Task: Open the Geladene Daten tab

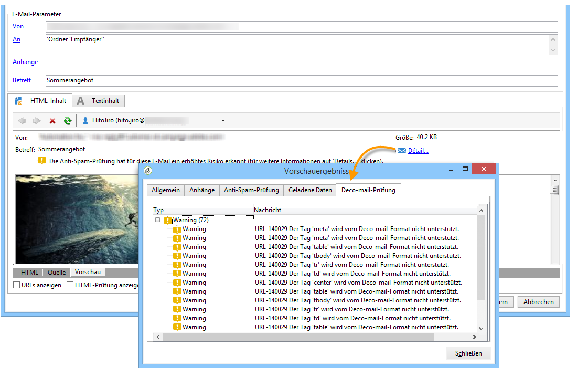Action: pos(310,190)
